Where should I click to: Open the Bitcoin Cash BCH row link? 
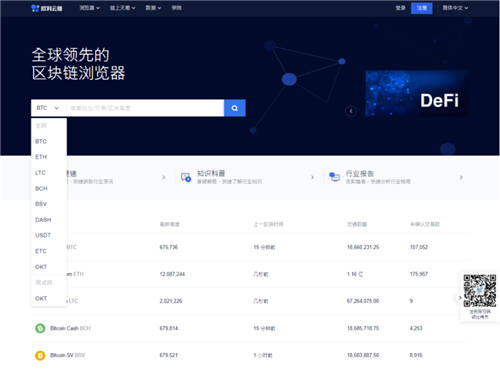point(70,328)
